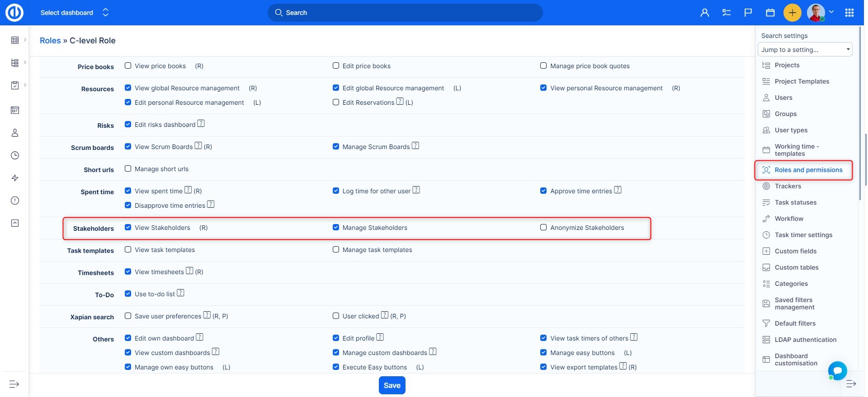The height and width of the screenshot is (397, 868).
Task: Click the user profile icon in header
Action: pos(704,13)
